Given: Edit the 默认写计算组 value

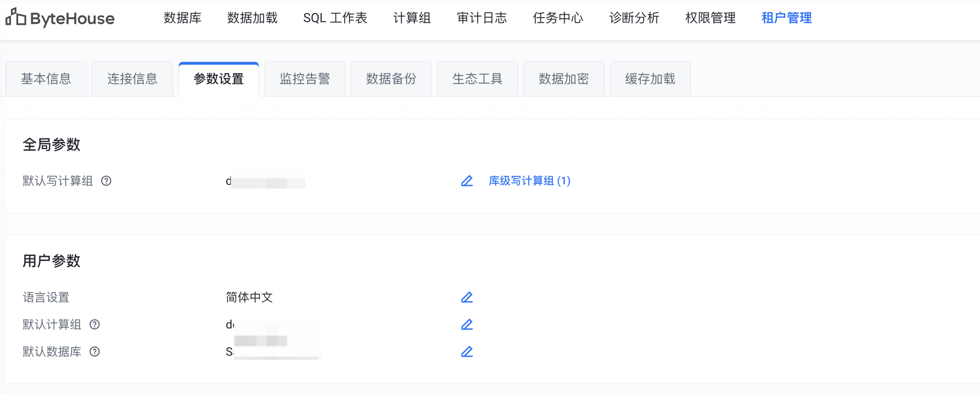Looking at the screenshot, I should coord(467,181).
